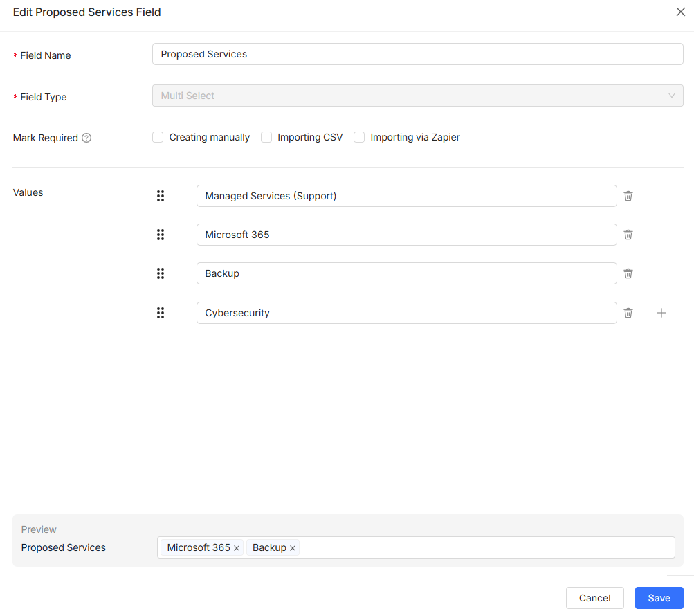Delete the Managed Services (Support) value
Image resolution: width=694 pixels, height=616 pixels.
click(628, 196)
